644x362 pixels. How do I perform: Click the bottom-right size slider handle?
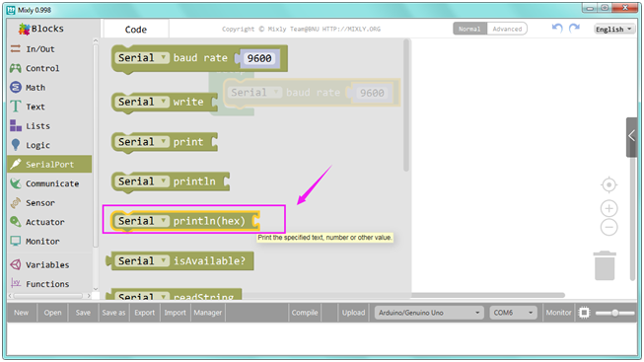(x=614, y=313)
